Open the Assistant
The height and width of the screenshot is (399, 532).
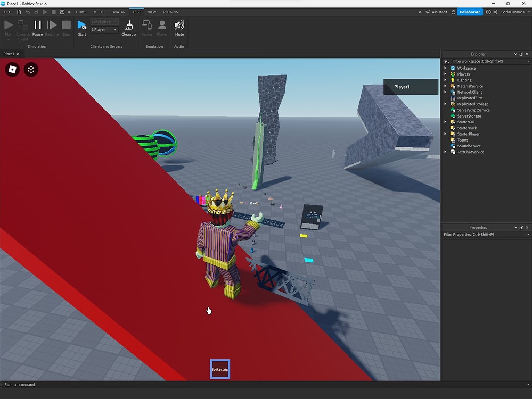438,12
